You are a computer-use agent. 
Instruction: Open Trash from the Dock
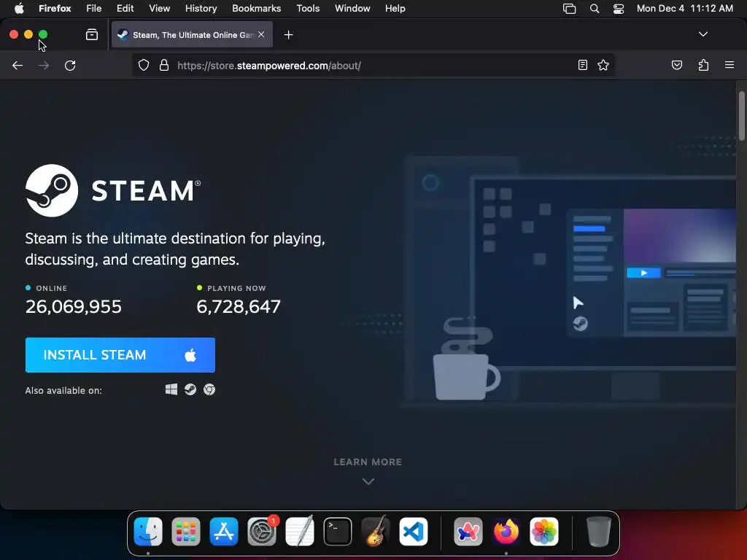[598, 531]
